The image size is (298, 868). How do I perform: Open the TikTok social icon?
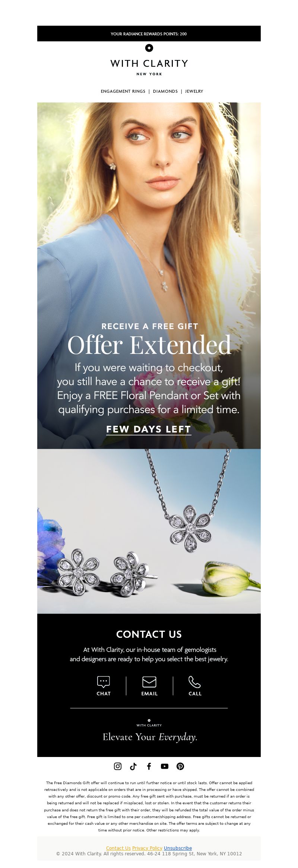tap(133, 766)
